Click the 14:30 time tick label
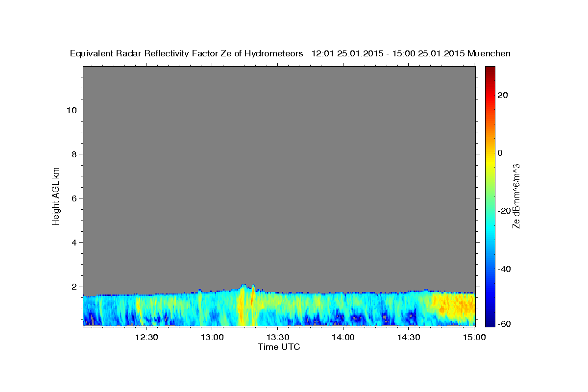588x392 pixels. [409, 337]
